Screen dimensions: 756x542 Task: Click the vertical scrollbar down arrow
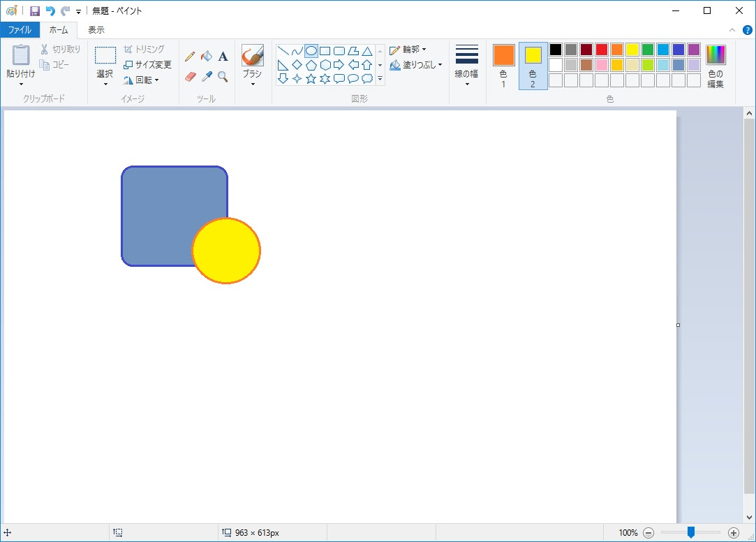[749, 518]
